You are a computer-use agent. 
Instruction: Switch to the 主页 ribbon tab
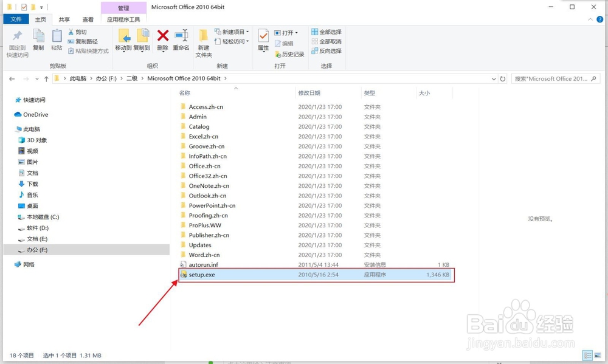[40, 19]
